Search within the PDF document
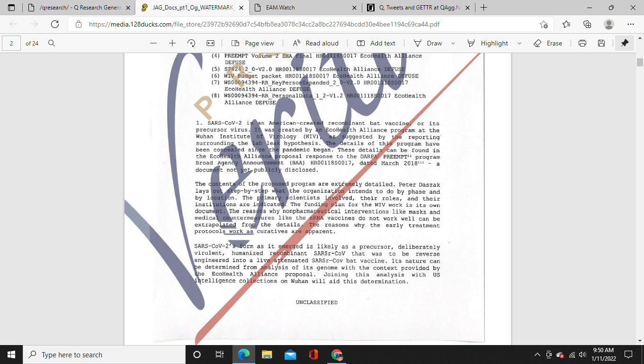The height and width of the screenshot is (364, 644). pos(52,43)
